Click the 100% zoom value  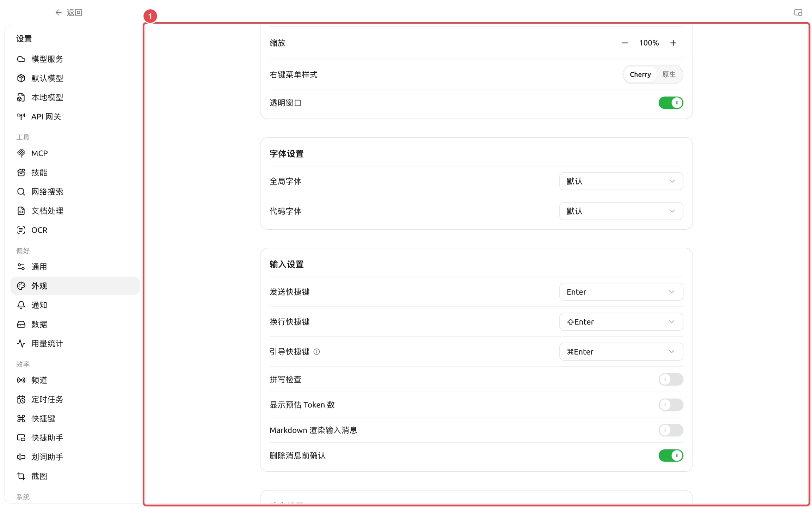pos(649,43)
